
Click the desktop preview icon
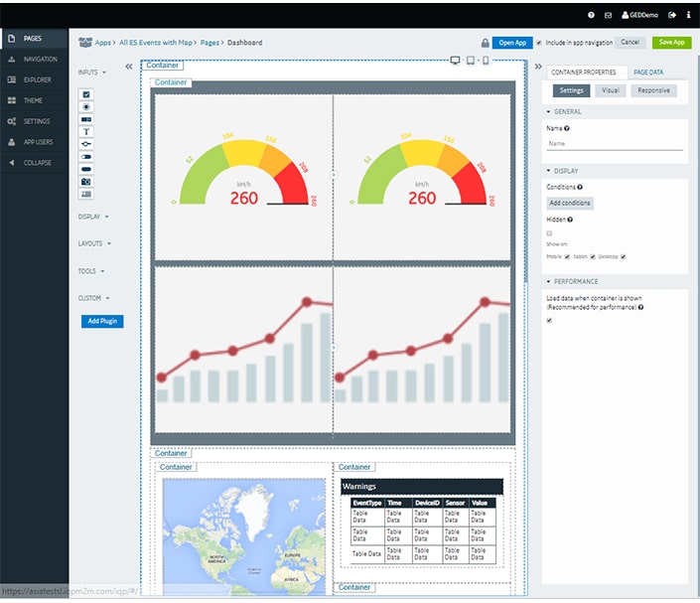[x=455, y=61]
